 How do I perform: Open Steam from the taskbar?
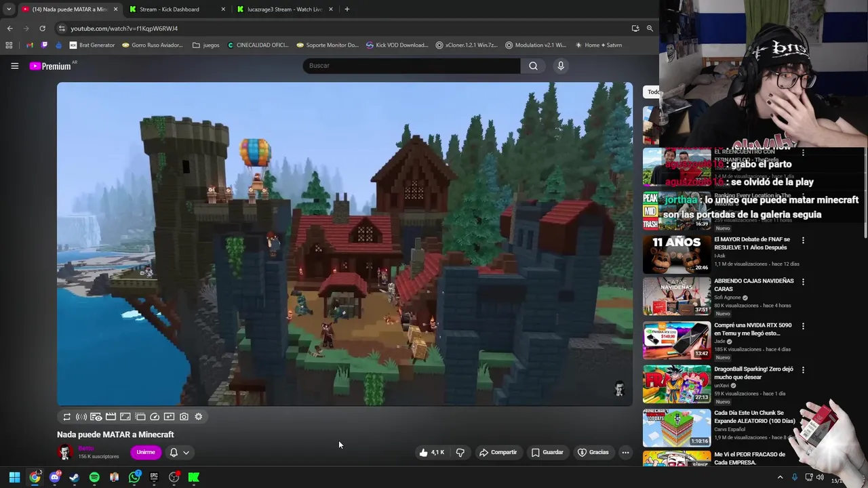(74, 477)
